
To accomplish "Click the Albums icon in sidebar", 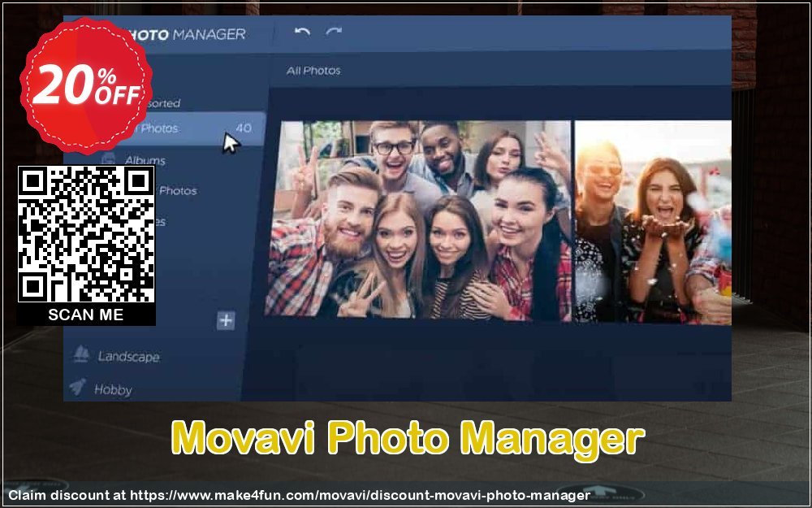I will pos(108,158).
